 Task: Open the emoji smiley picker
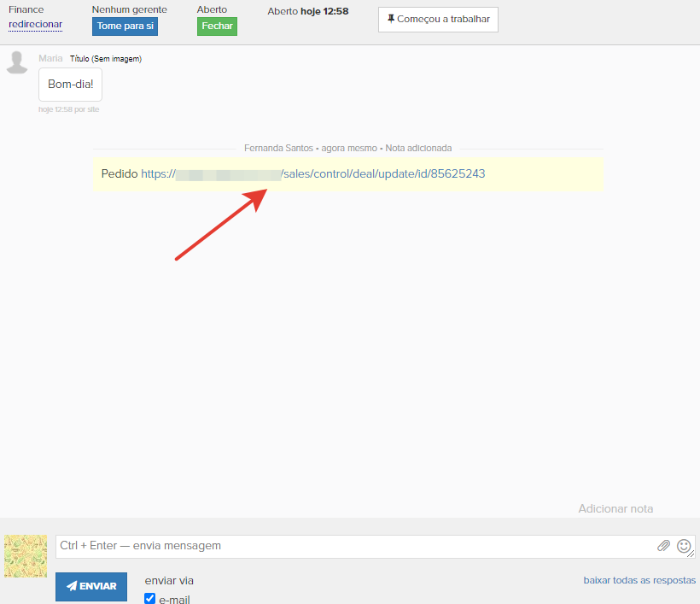684,546
